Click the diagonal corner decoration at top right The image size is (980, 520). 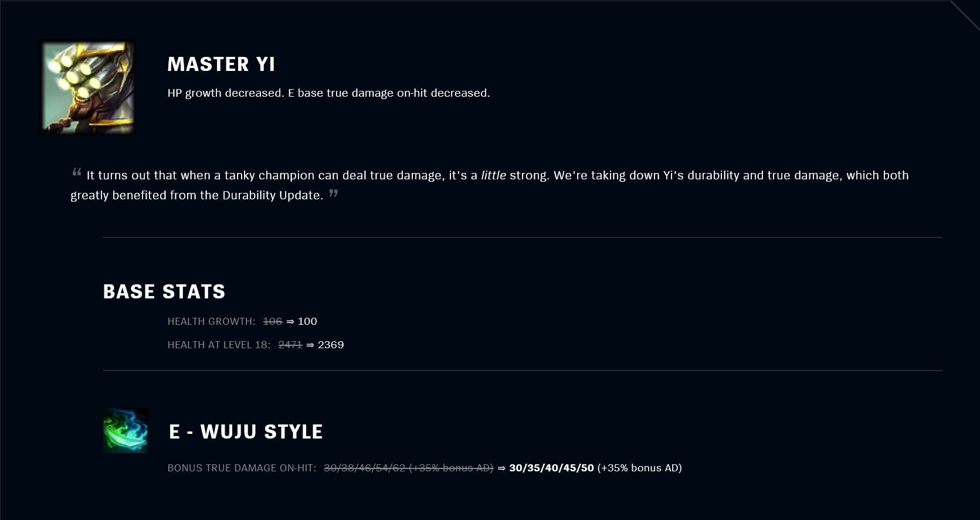pyautogui.click(x=965, y=15)
